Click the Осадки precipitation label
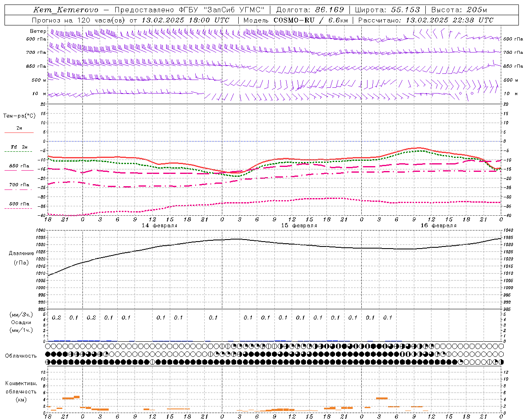The height and width of the screenshot is (420, 525). [21, 322]
